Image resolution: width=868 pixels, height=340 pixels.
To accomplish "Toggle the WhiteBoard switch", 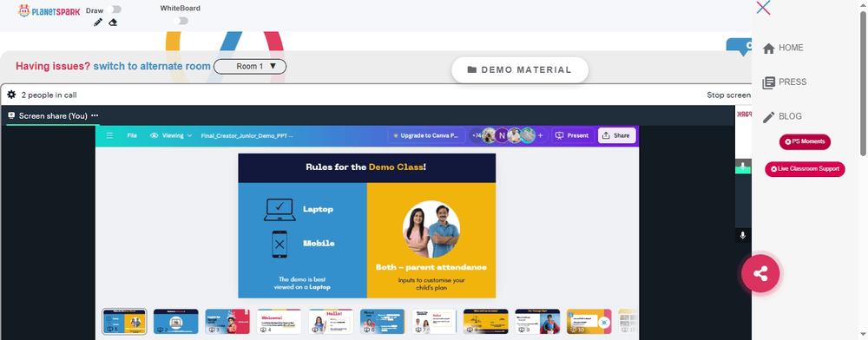I will 181,21.
